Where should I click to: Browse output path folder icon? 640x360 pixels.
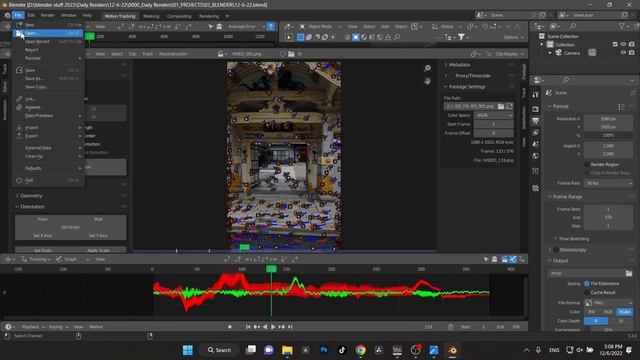(x=629, y=273)
